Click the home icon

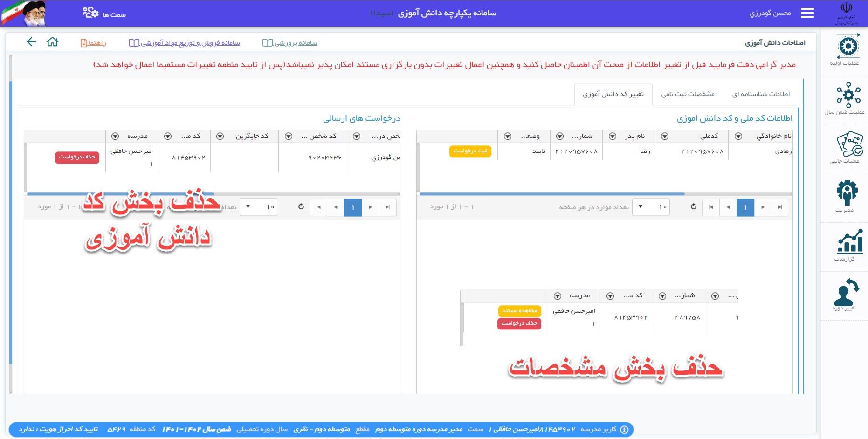click(53, 42)
